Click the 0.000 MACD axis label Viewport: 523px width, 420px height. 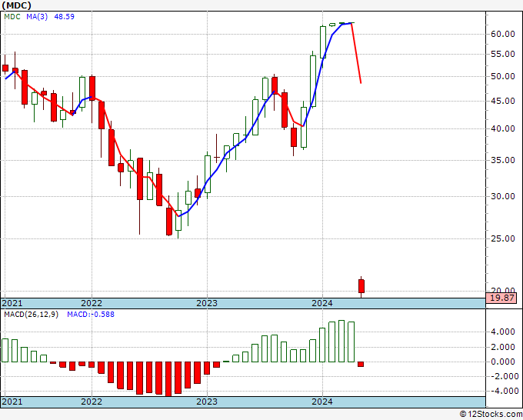[505, 362]
